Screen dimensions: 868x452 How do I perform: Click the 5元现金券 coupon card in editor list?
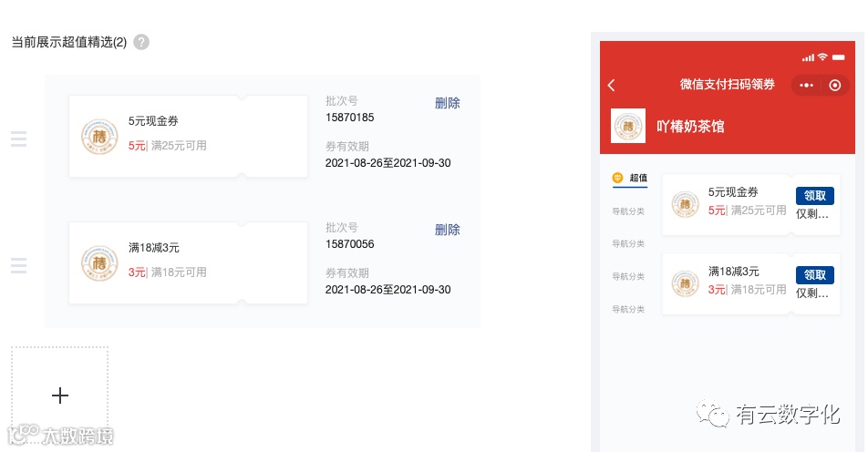click(x=188, y=136)
